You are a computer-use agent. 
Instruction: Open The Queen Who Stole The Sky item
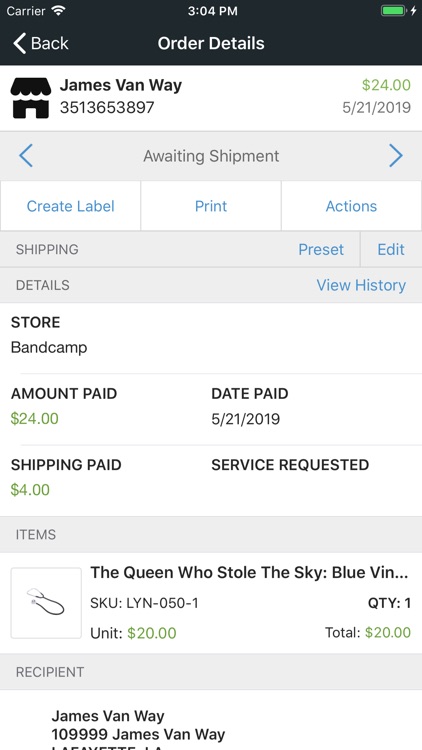[x=249, y=573]
